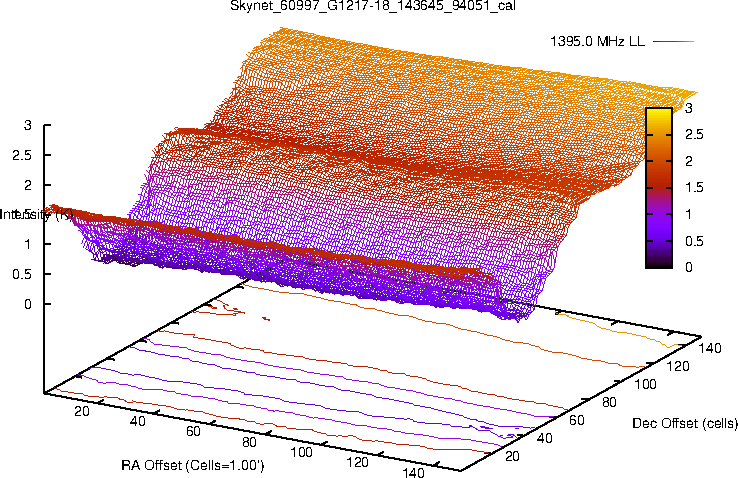Screen dimensions: 738x478
Task: Click tick label 40 on the RA Offset axis
Action: coord(137,421)
